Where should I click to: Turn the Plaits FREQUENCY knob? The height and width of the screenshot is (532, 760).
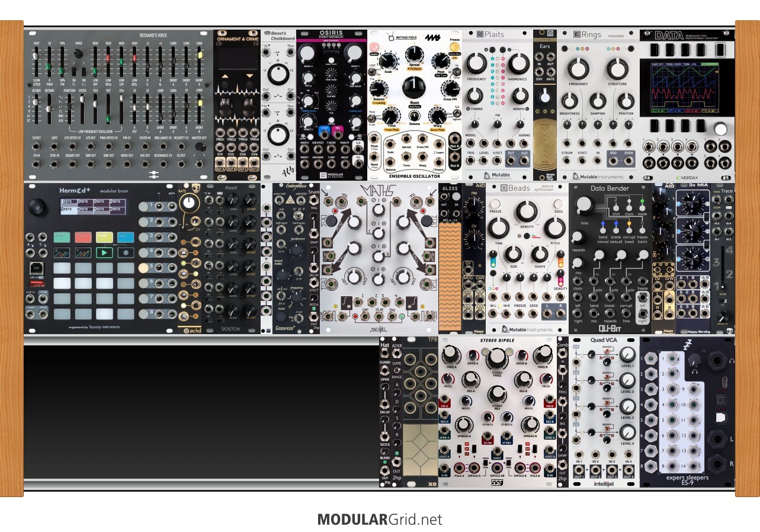477,62
